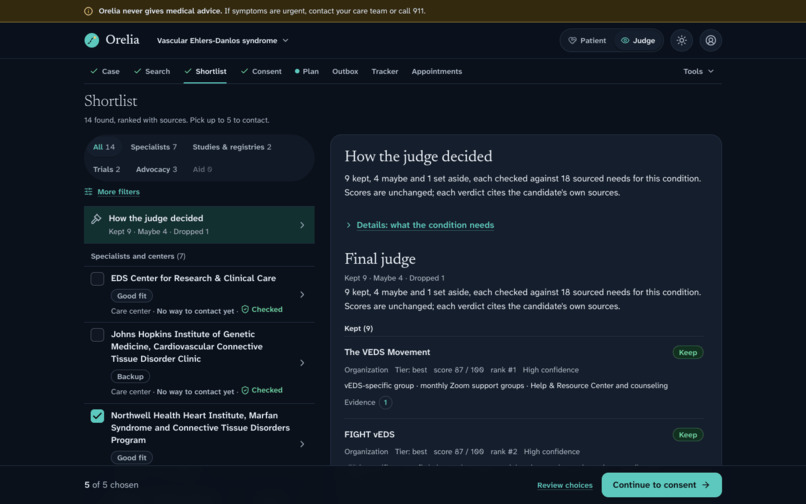Click the Backup tag on Johns Hopkins
This screenshot has height=504, width=806.
click(130, 376)
